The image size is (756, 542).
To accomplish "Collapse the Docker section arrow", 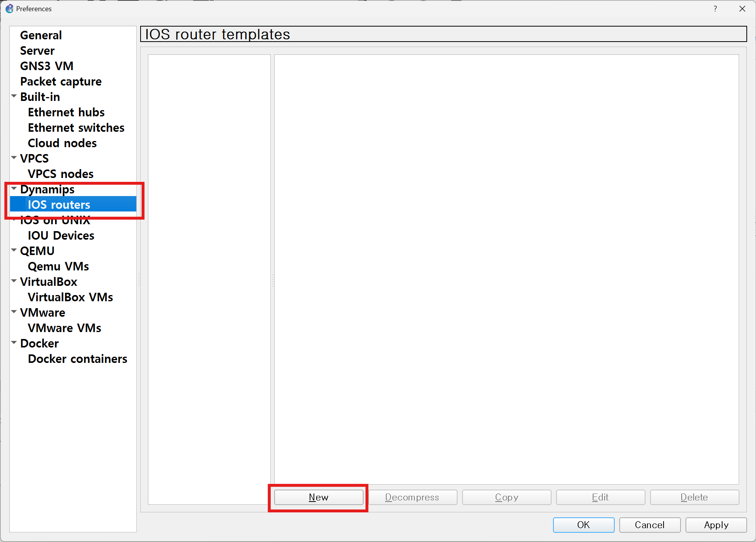I will pyautogui.click(x=14, y=343).
